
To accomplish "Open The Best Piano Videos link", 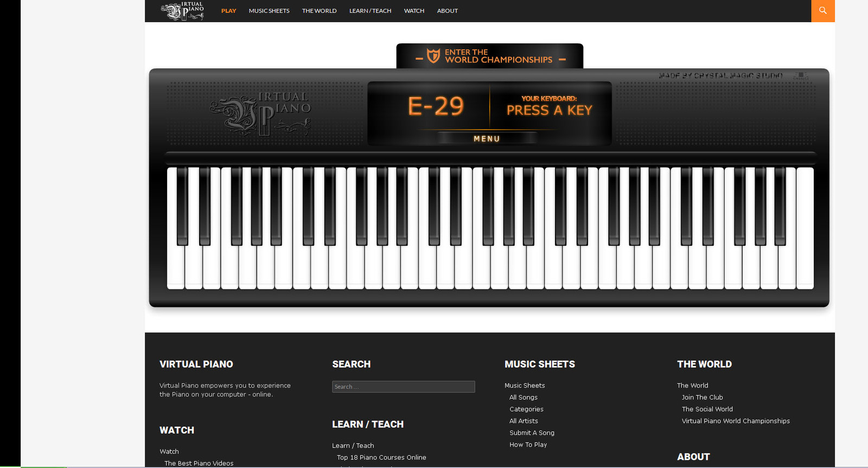I will tap(199, 464).
